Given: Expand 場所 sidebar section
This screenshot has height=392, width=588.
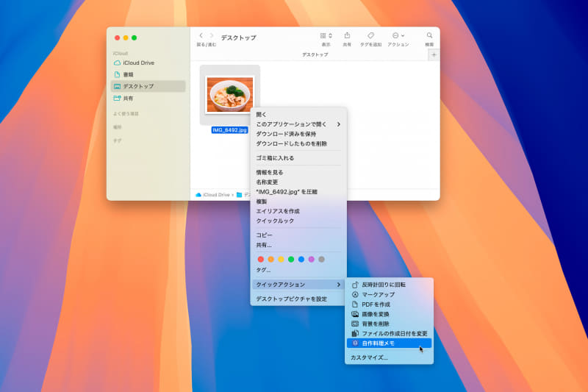Looking at the screenshot, I should click(118, 127).
